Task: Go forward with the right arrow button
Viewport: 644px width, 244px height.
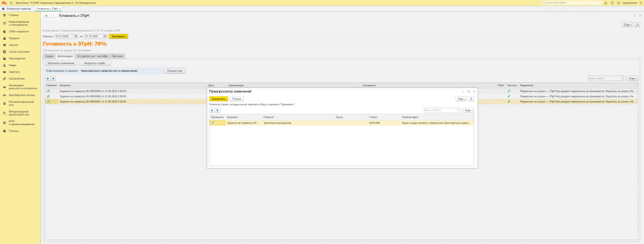Action: pos(53,16)
